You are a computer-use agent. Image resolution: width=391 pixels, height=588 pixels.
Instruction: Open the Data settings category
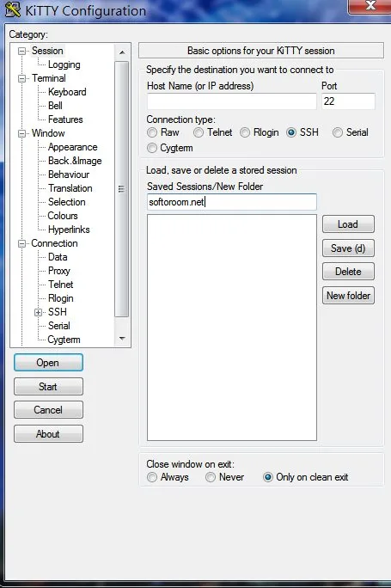(x=58, y=257)
